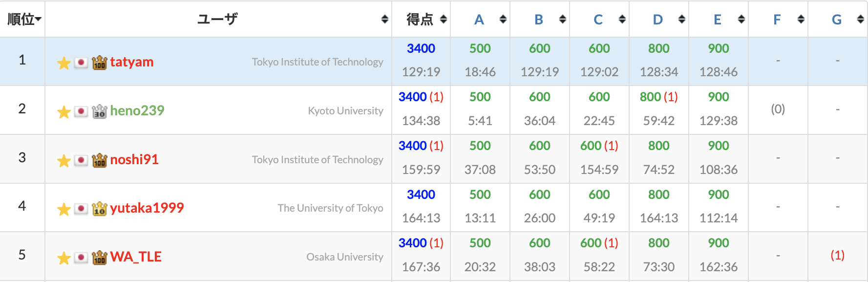Toggle sort arrows for problem A

(x=503, y=19)
